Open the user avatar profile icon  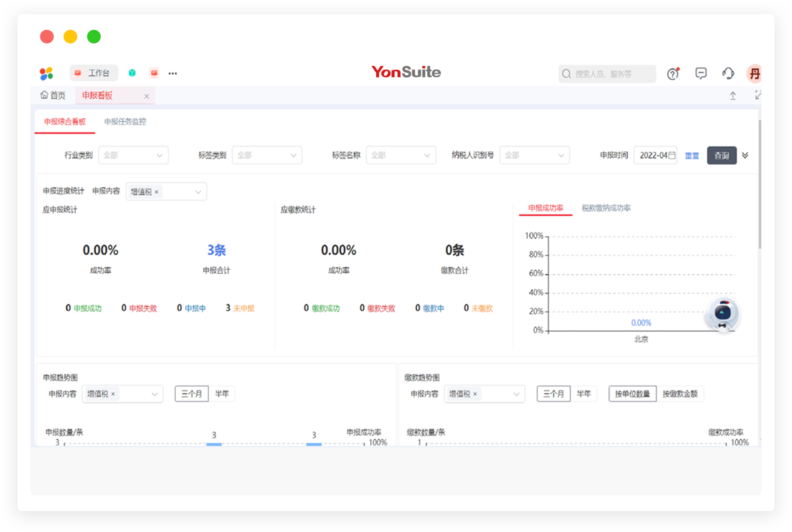tap(754, 73)
